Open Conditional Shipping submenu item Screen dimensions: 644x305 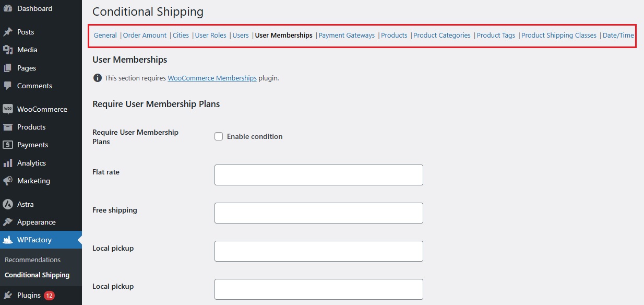tap(37, 275)
